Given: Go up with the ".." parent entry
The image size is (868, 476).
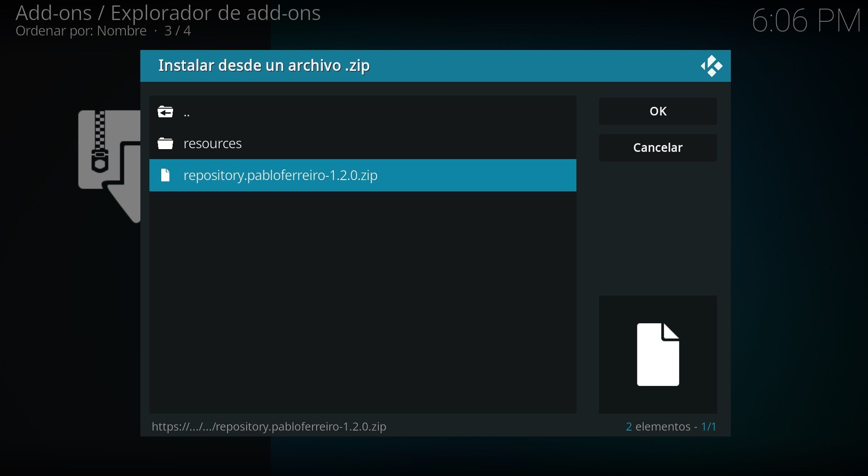Looking at the screenshot, I should [x=362, y=111].
